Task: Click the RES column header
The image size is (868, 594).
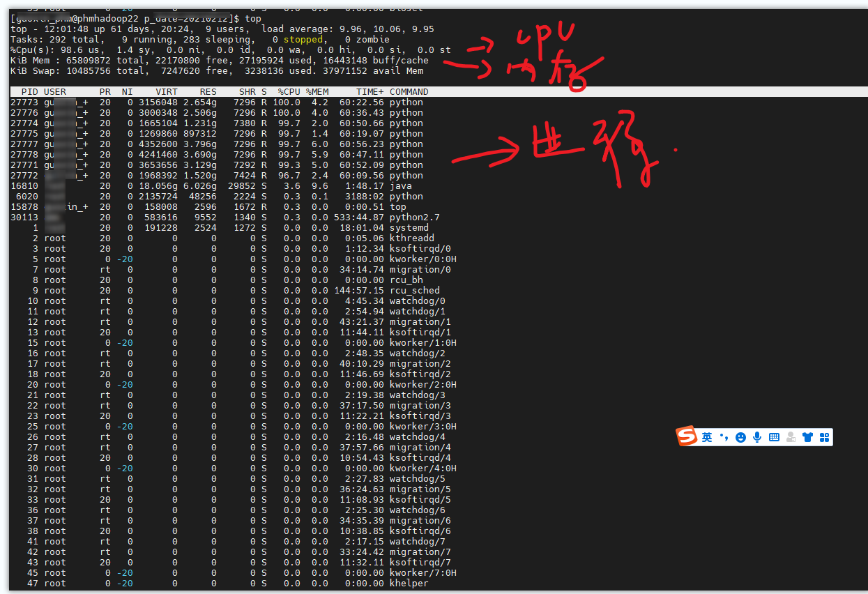Action: (208, 92)
